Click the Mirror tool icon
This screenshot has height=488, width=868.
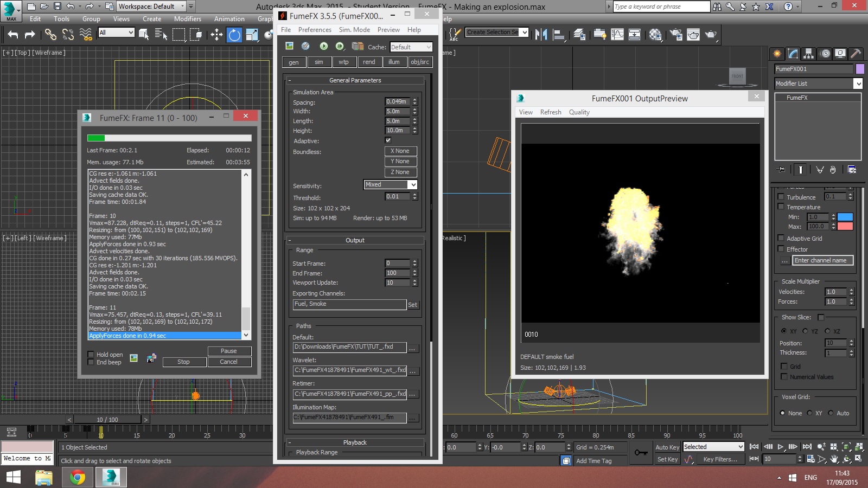point(541,35)
